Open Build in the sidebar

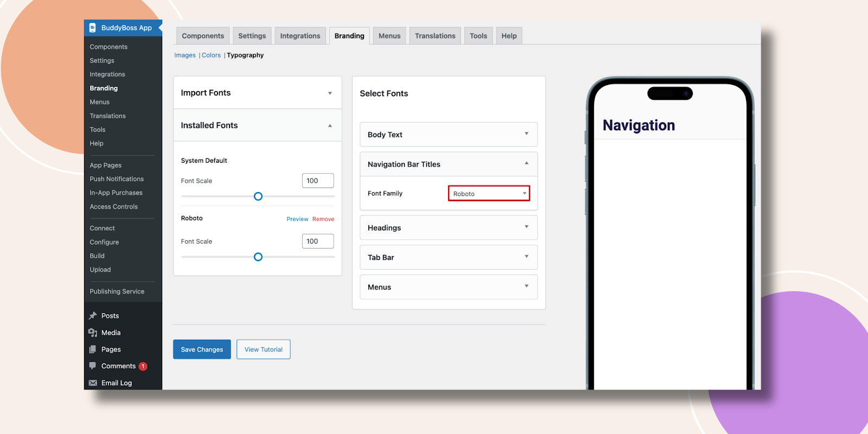pyautogui.click(x=97, y=256)
